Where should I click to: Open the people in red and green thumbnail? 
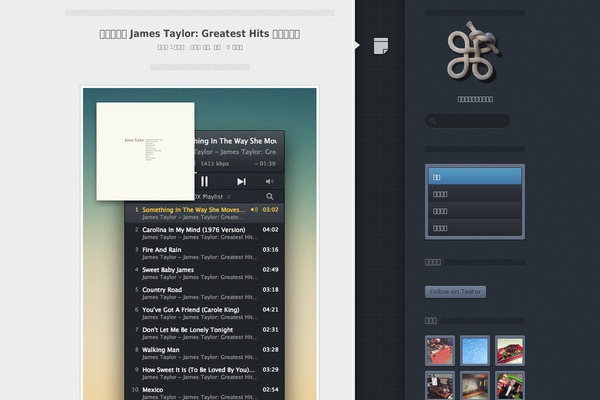[510, 385]
